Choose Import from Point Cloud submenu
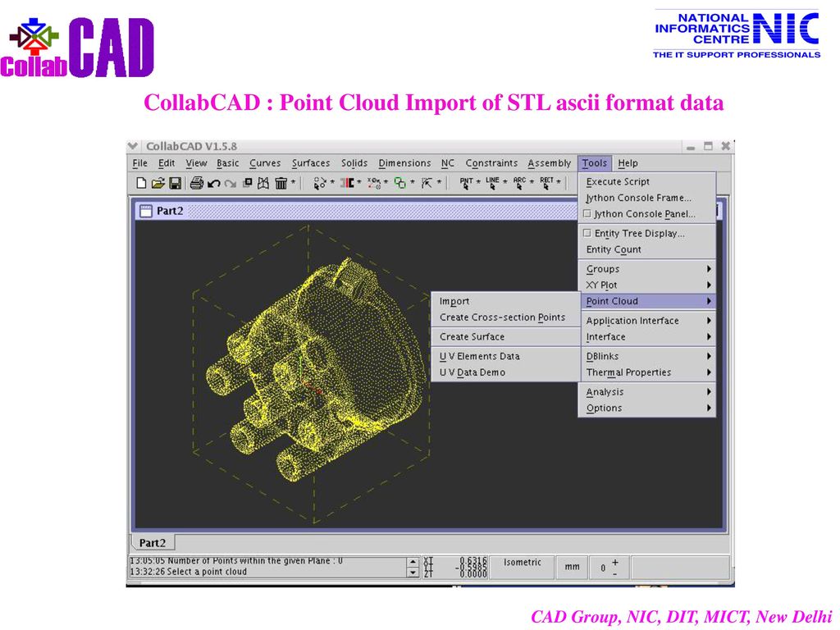 coord(505,301)
